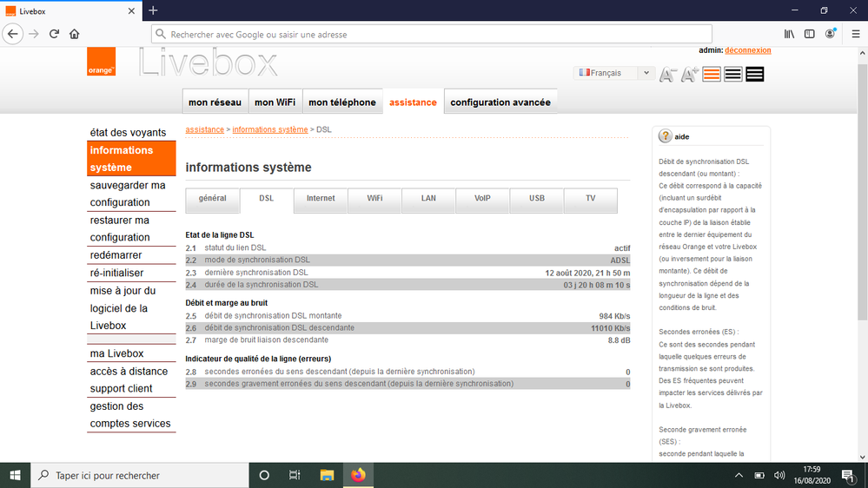The image size is (868, 488).
Task: Switch to the LAN sub-tab
Action: 428,199
